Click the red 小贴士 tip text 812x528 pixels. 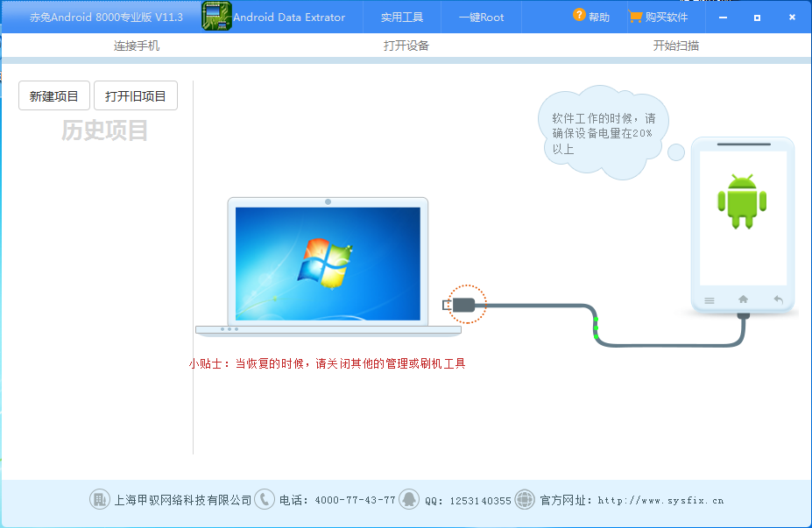pyautogui.click(x=328, y=364)
